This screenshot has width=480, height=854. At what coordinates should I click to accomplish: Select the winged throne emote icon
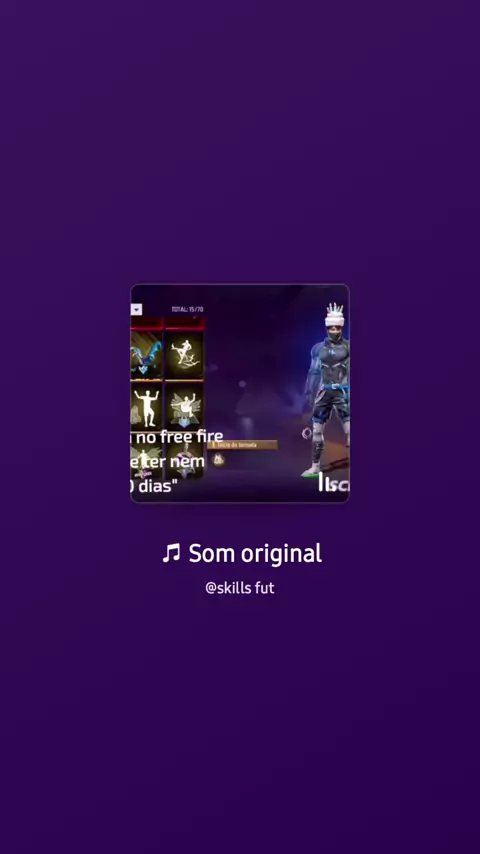pos(184,407)
